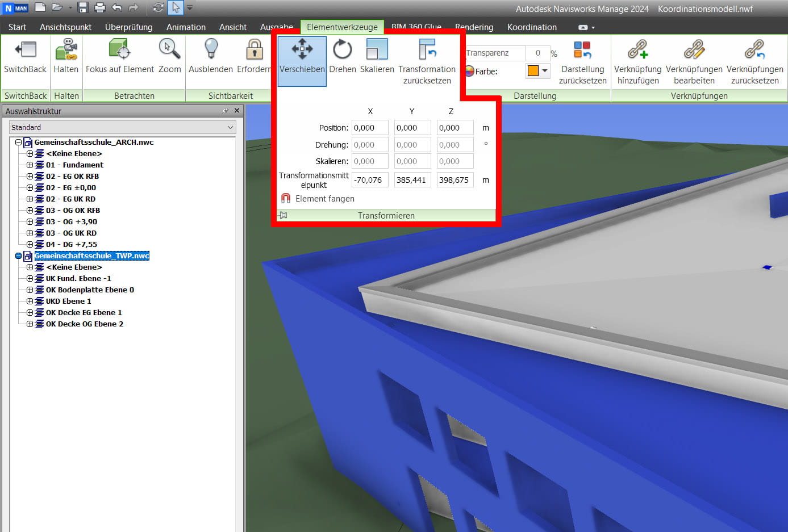Open the arrow next to Open folder
This screenshot has height=532, width=788.
point(70,8)
